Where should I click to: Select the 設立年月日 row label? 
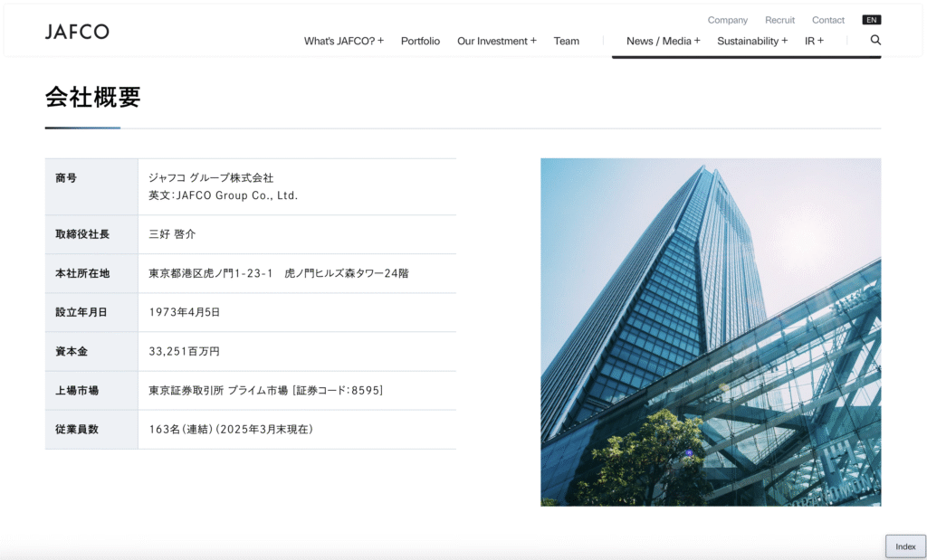pos(81,312)
